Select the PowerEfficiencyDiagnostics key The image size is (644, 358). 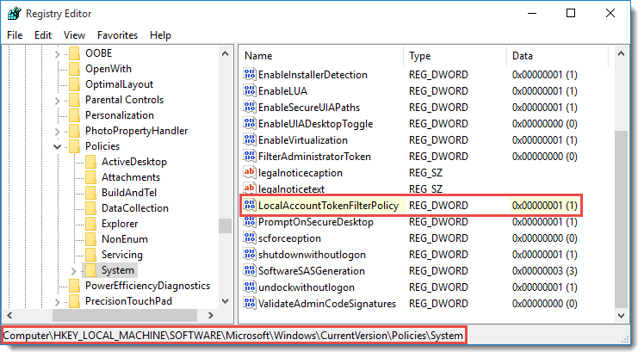[147, 286]
